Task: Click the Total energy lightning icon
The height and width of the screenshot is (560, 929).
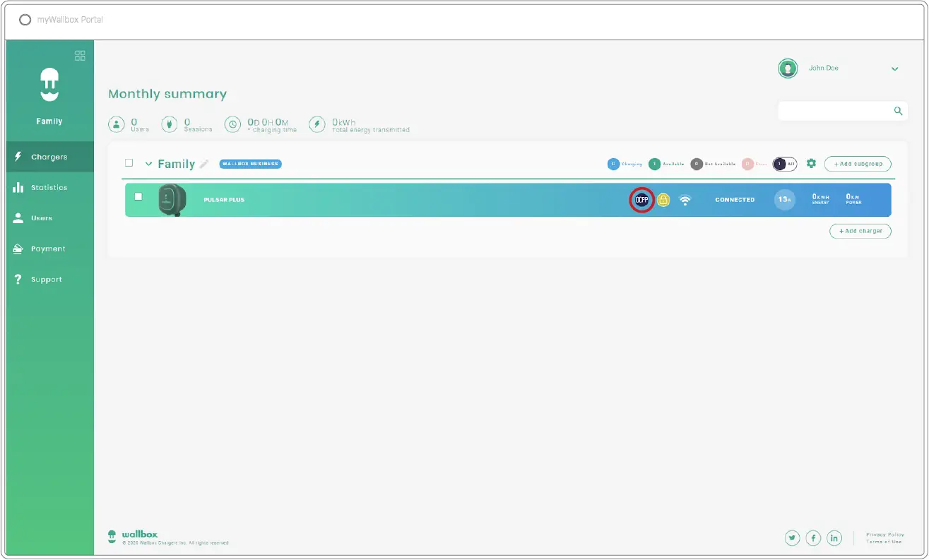Action: click(x=317, y=125)
